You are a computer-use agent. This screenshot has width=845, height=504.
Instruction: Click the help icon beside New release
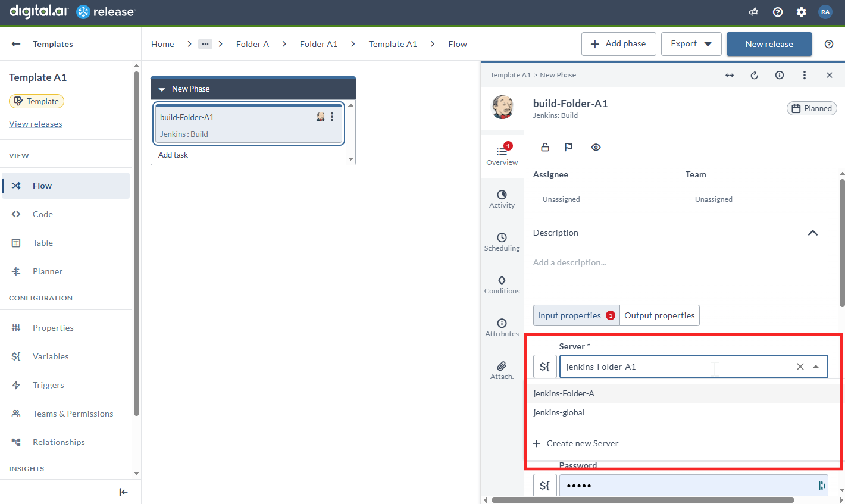coord(829,44)
